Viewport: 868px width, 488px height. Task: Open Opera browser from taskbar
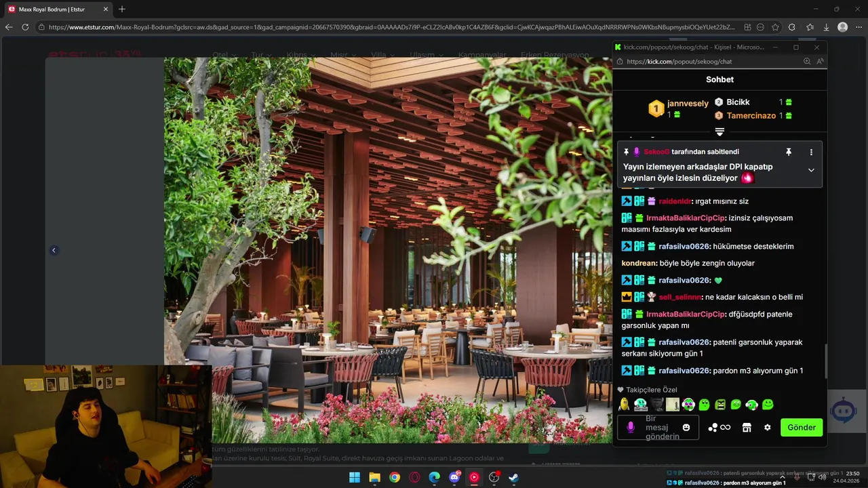(414, 477)
